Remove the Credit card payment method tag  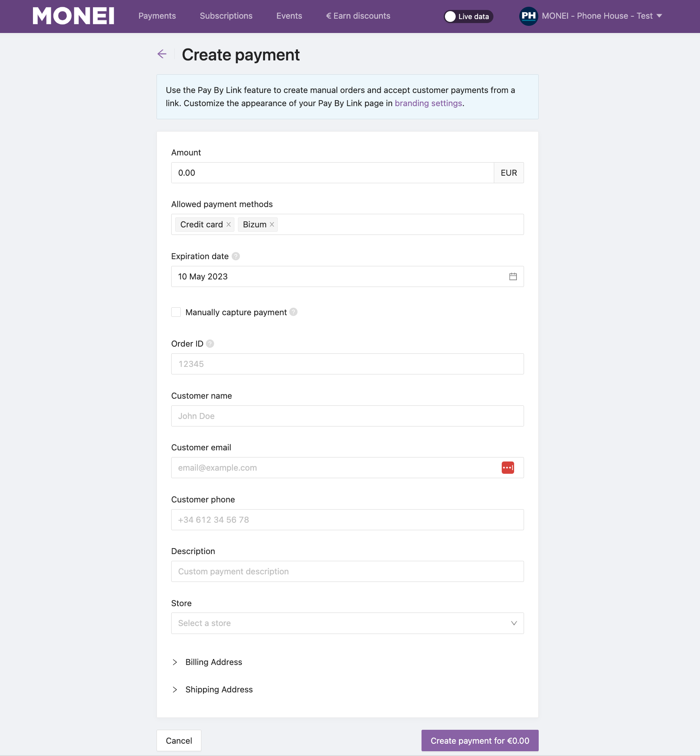tap(229, 225)
